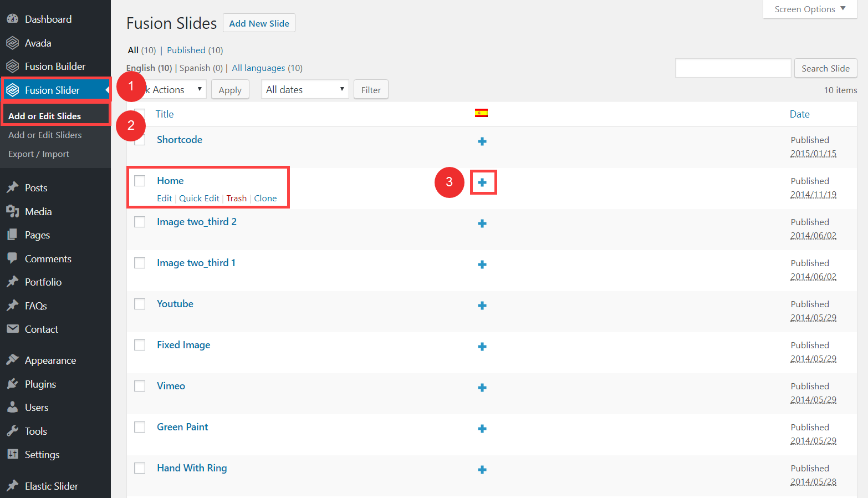The height and width of the screenshot is (498, 868).
Task: Show slides in All languages
Action: click(258, 68)
